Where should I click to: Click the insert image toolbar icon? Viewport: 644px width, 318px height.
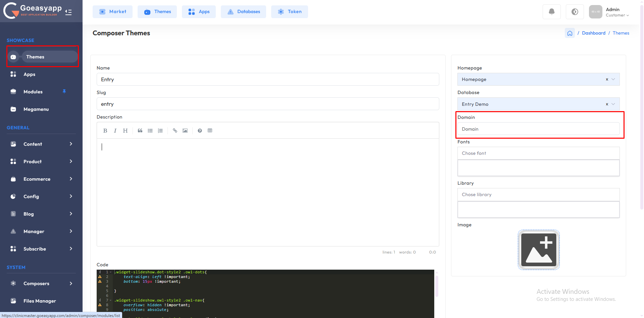point(185,131)
